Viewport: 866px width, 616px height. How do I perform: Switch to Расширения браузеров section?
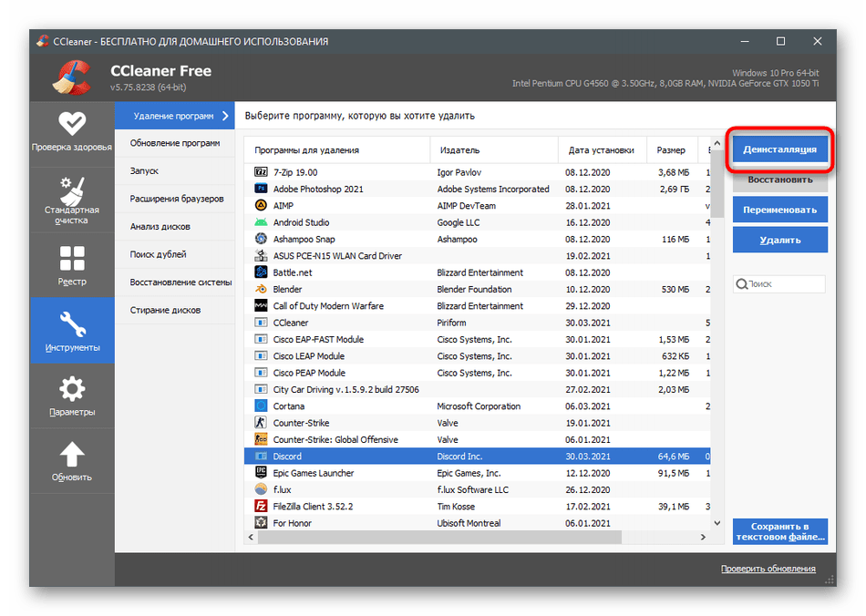click(176, 199)
